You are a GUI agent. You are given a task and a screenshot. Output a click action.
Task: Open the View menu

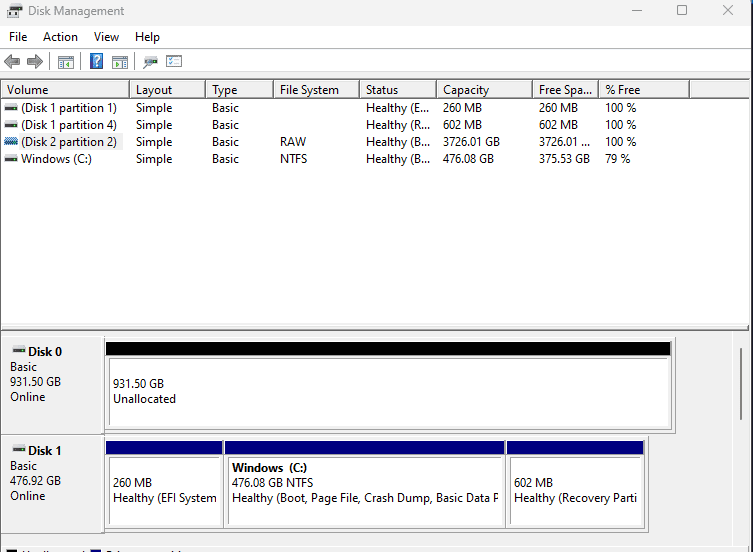(106, 37)
